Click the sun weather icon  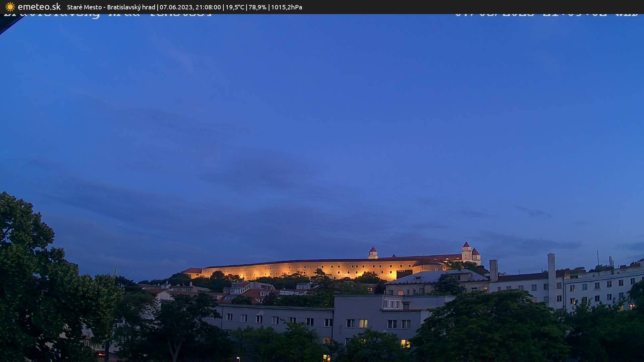click(10, 7)
